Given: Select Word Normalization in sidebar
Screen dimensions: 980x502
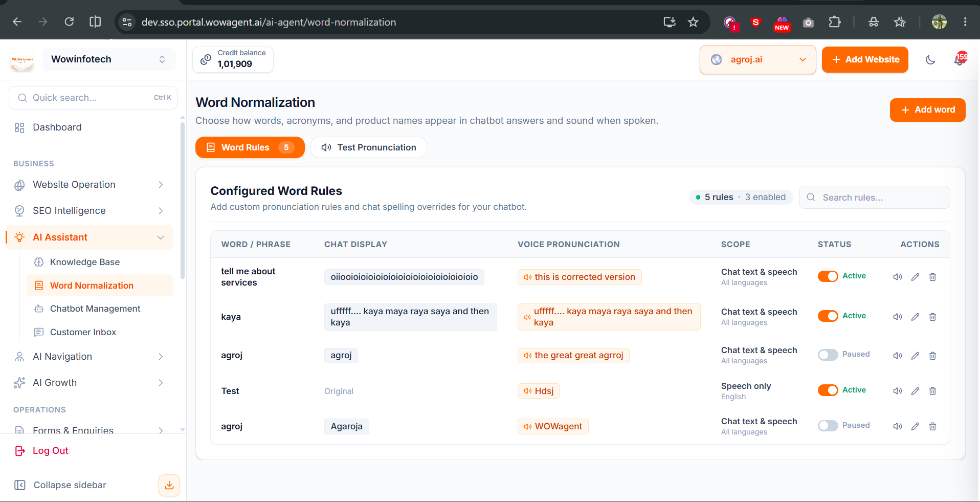Looking at the screenshot, I should pyautogui.click(x=100, y=286).
